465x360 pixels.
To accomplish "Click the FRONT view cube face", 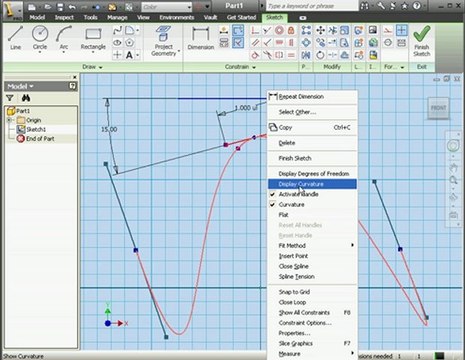I will 438,108.
